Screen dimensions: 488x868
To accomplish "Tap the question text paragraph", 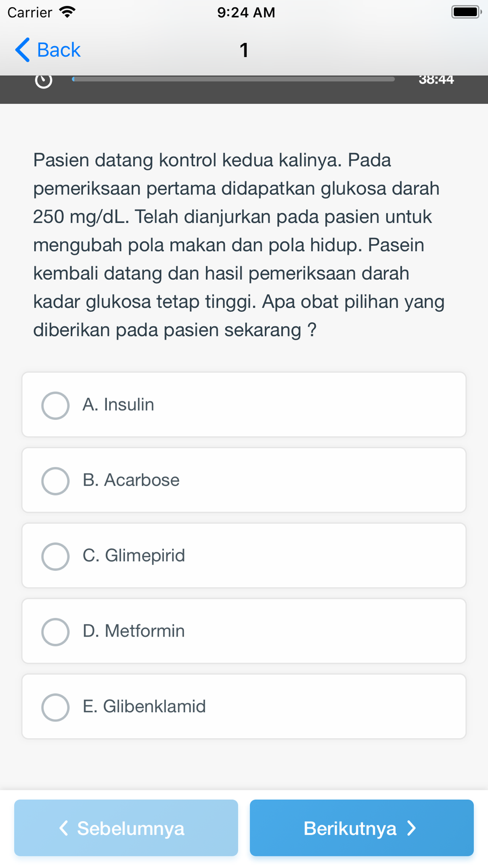I will click(239, 245).
